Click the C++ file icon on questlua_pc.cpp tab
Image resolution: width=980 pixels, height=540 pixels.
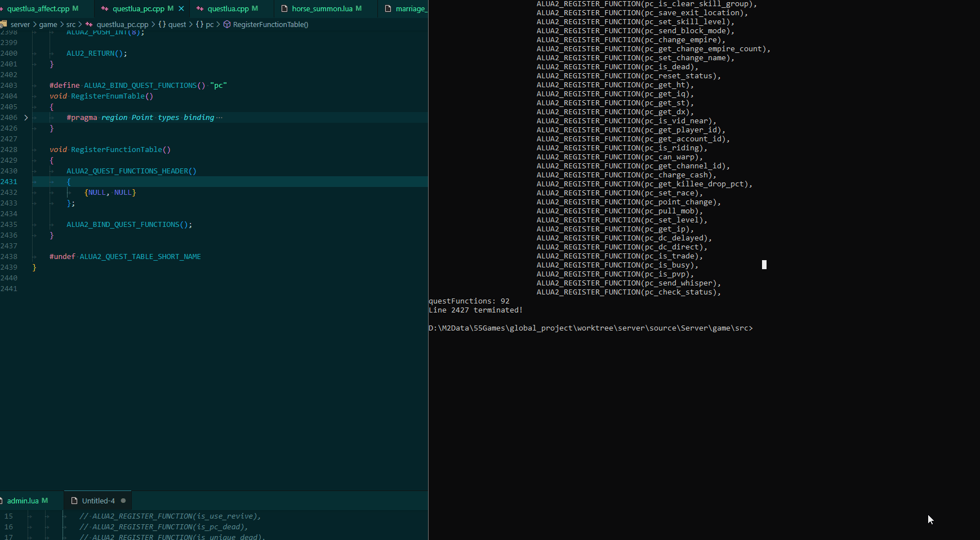click(105, 8)
